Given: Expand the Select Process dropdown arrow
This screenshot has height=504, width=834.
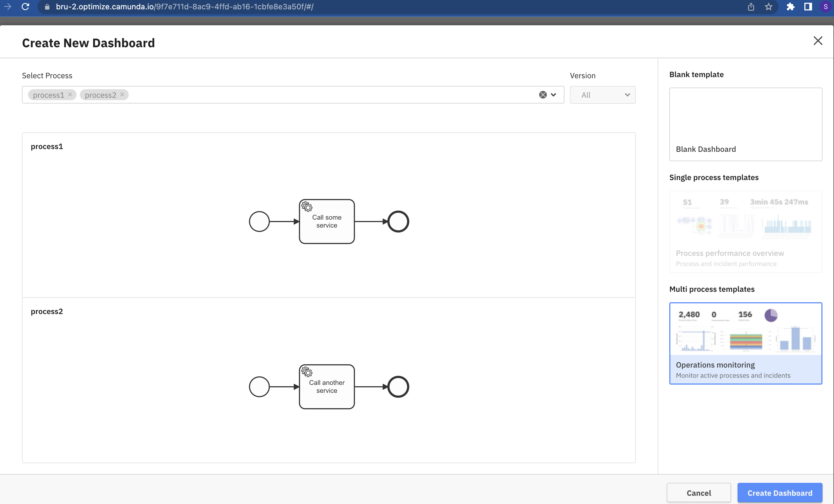Looking at the screenshot, I should tap(553, 95).
